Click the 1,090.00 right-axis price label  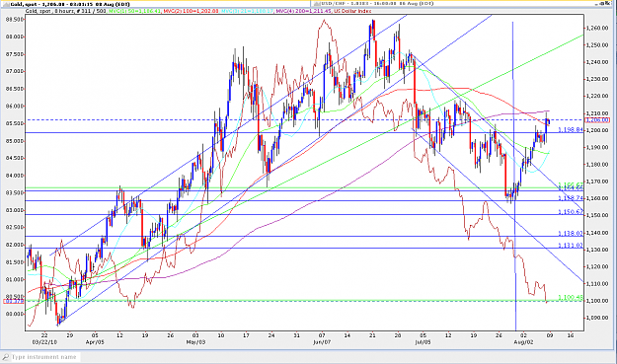tap(597, 318)
